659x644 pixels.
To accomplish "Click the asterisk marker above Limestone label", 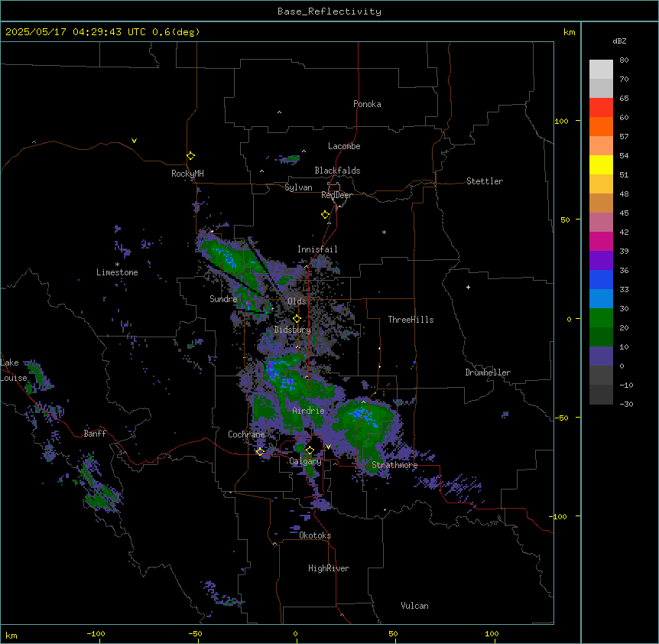I will pyautogui.click(x=117, y=265).
